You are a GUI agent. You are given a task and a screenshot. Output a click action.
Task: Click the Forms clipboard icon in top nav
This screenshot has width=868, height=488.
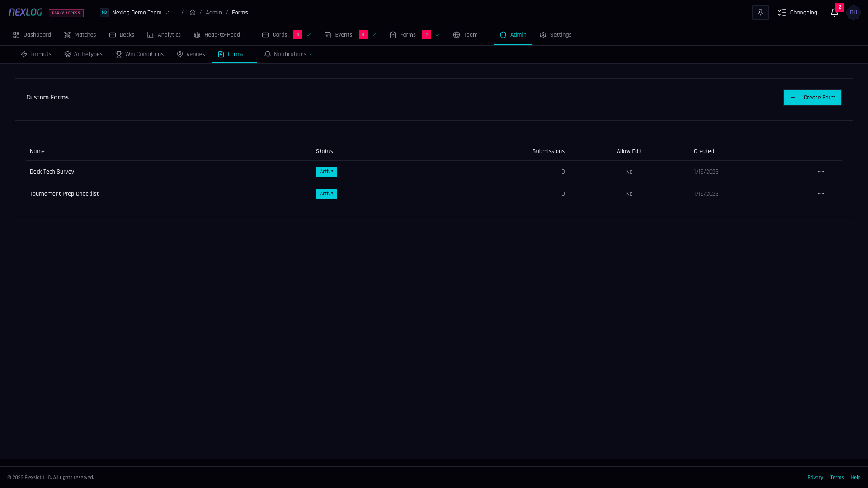click(x=393, y=35)
